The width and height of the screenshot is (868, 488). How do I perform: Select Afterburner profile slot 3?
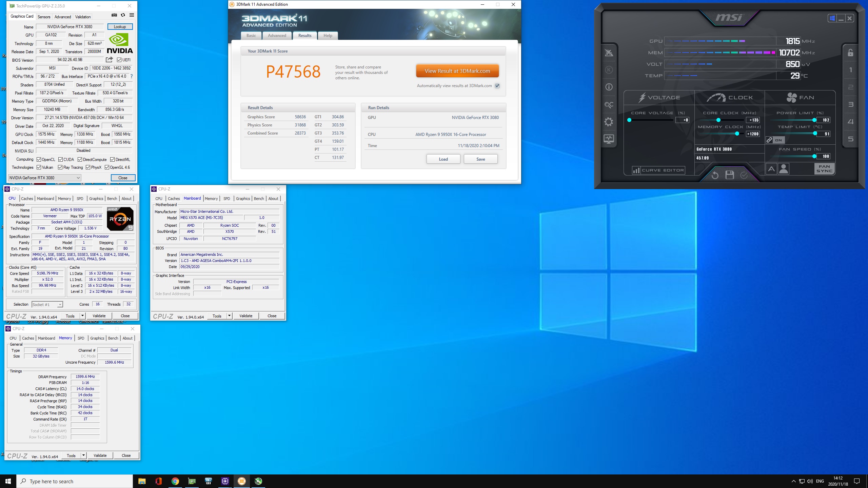click(850, 104)
